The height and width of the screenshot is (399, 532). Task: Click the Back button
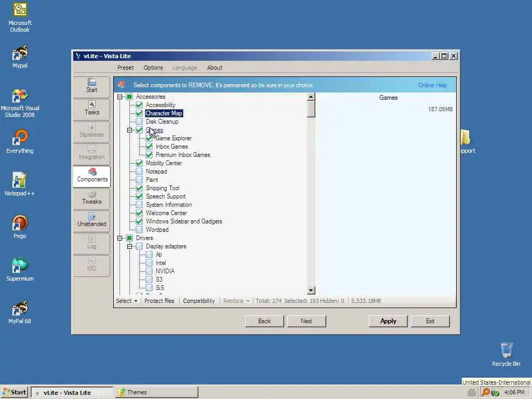coord(264,321)
